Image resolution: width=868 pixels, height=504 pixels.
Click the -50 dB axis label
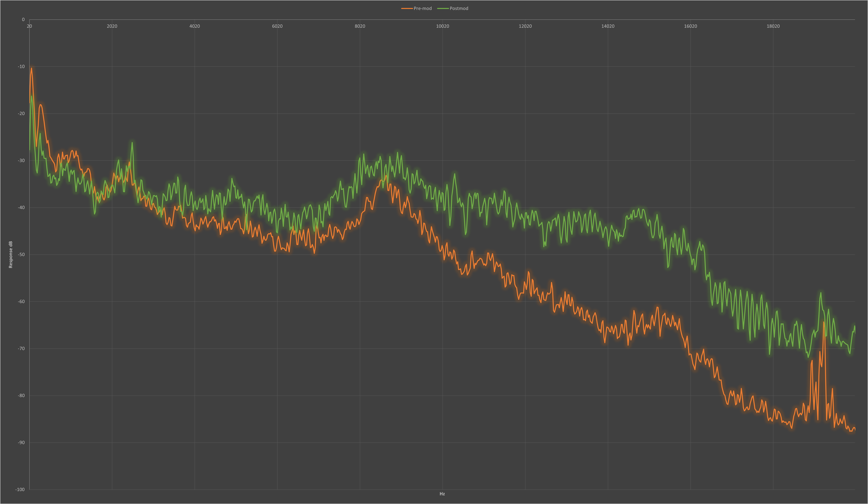point(21,255)
